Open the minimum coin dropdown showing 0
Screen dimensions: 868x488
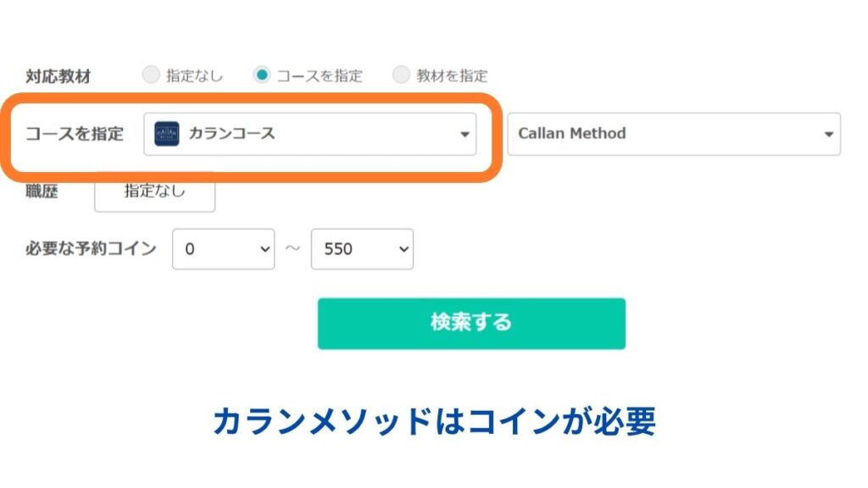coord(223,249)
